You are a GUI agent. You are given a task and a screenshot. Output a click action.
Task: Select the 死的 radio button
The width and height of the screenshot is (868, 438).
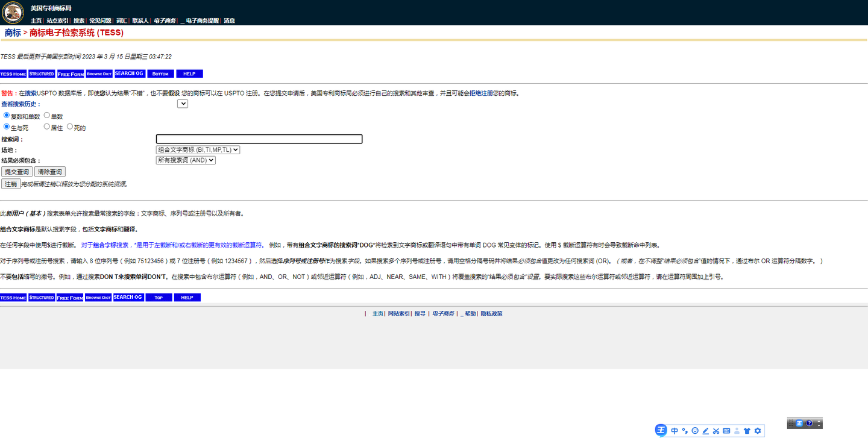click(70, 127)
